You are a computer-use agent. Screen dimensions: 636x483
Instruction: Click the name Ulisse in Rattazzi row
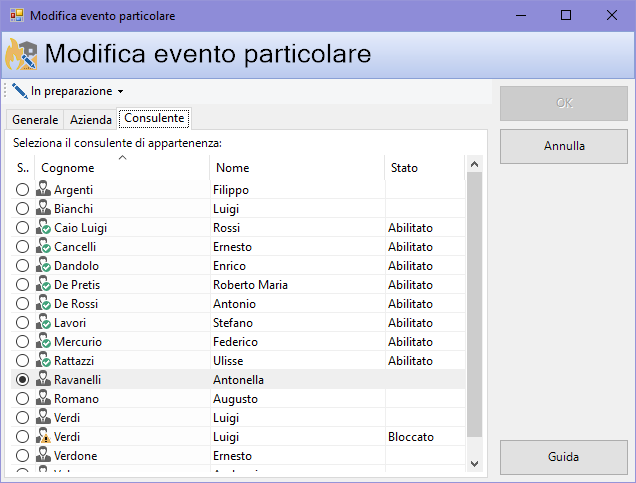click(x=228, y=361)
